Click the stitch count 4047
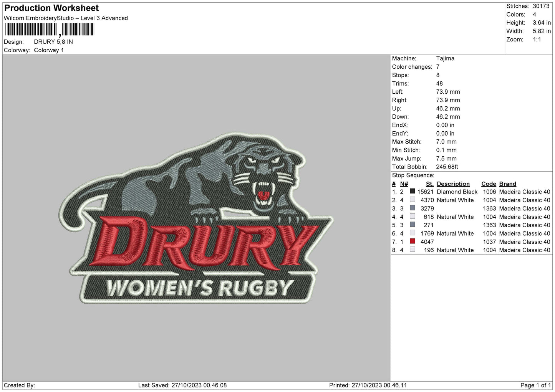This screenshot has width=555, height=392. tap(427, 242)
